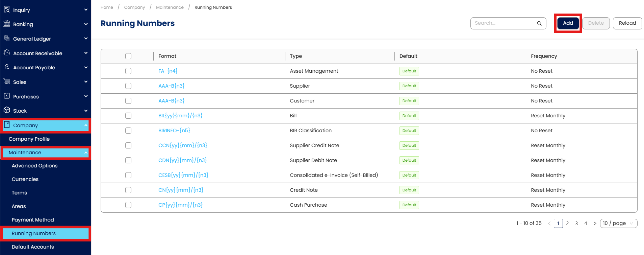
Task: Toggle the select-all header checkbox
Action: [x=128, y=56]
